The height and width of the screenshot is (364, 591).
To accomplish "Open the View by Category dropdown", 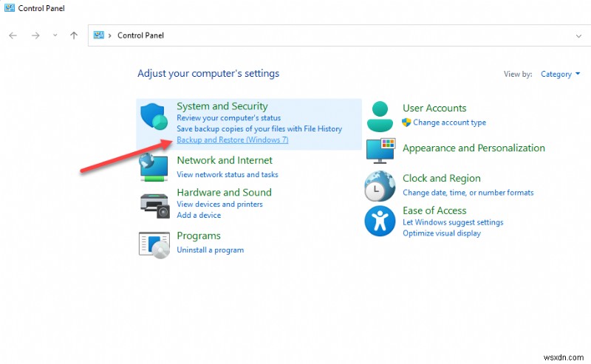I will (x=561, y=75).
